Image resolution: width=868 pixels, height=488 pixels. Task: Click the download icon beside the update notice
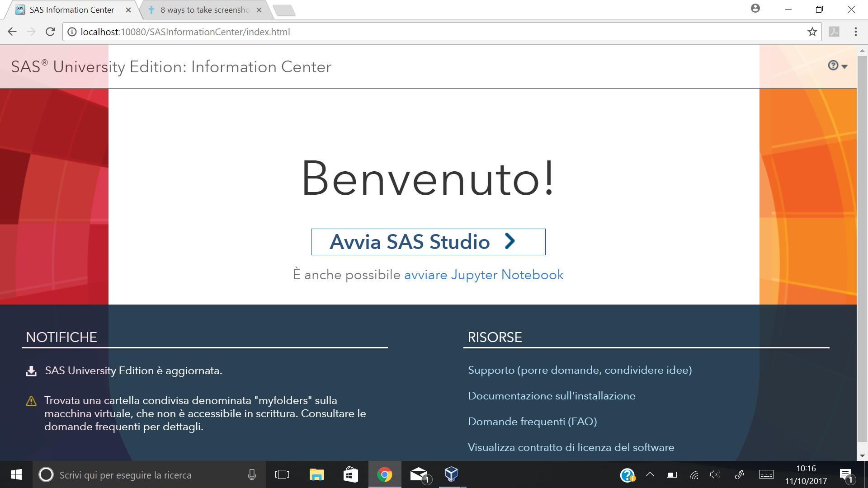click(31, 371)
